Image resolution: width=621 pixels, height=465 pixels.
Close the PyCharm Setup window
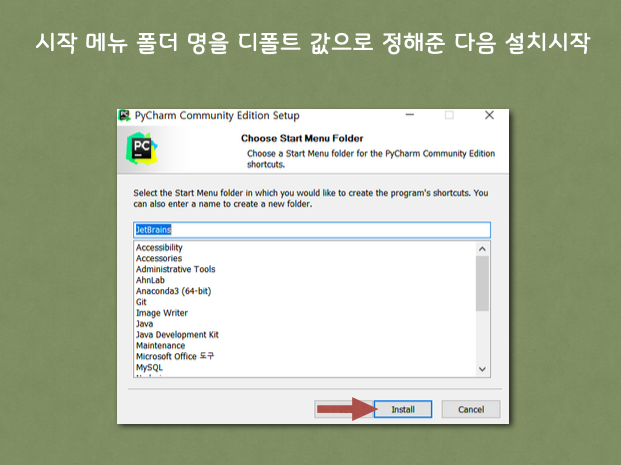[x=490, y=115]
